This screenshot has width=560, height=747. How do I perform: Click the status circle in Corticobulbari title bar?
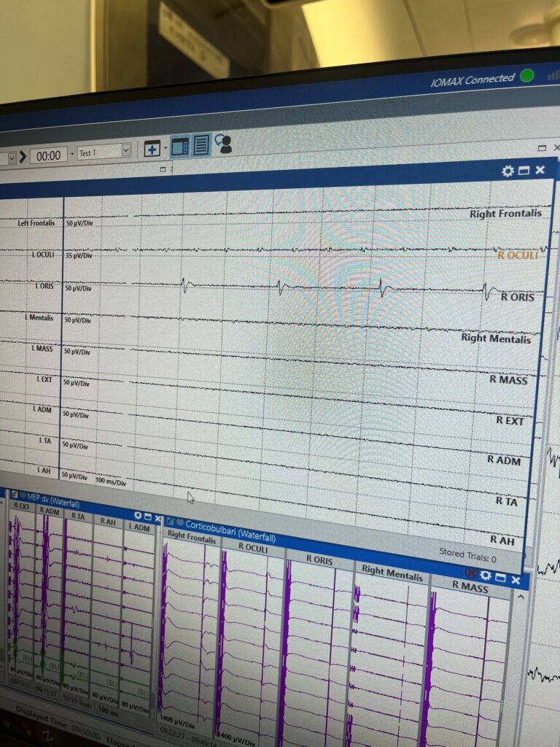[180, 523]
